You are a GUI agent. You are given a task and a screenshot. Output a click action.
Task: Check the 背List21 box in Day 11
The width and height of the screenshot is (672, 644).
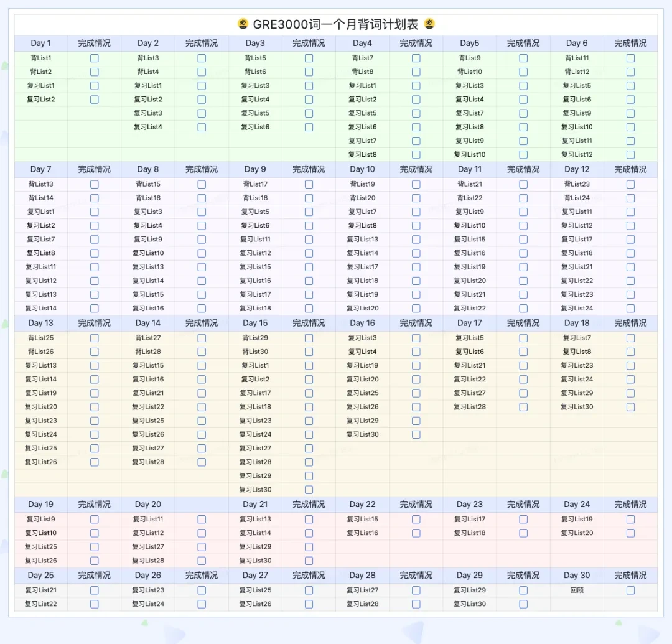[523, 184]
